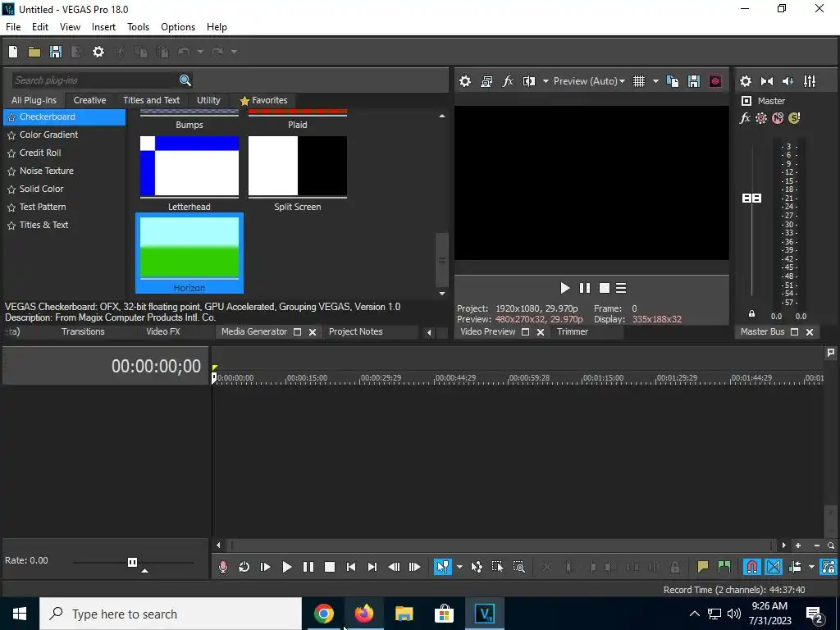Select the Zoom Edit tool
This screenshot has height=630, width=840.
coord(518,567)
